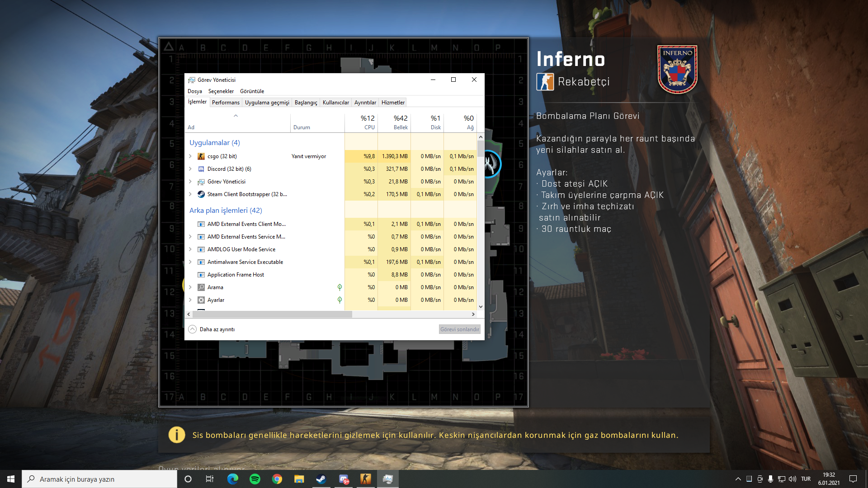Click the Antimalware Service Executable icon

click(x=201, y=262)
